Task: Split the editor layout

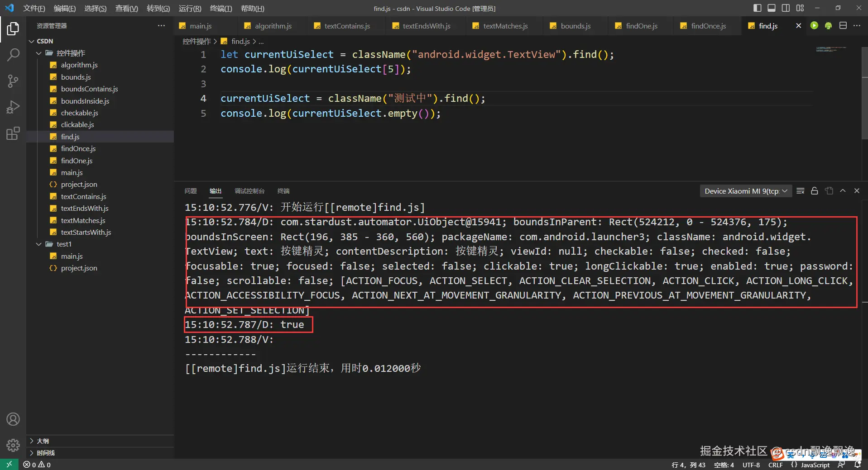Action: click(843, 26)
